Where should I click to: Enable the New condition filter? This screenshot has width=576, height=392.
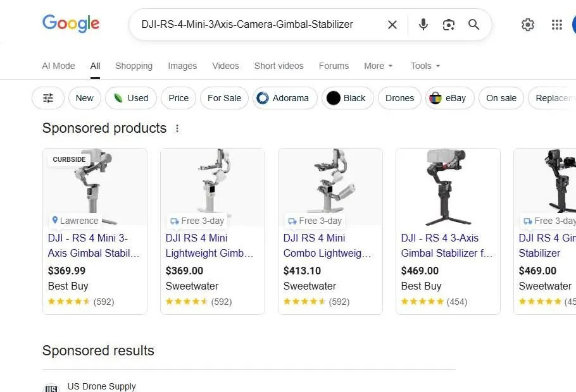coord(84,98)
